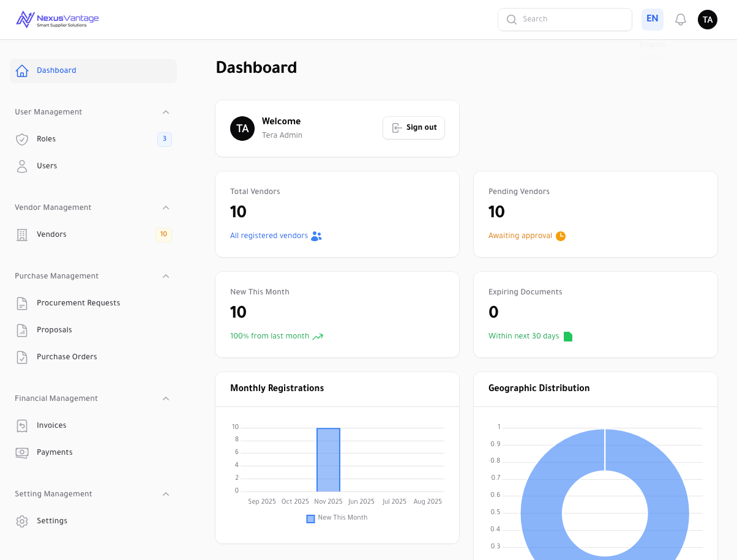Collapse the Financial Management section
Screen dimensions: 737x560
165,398
